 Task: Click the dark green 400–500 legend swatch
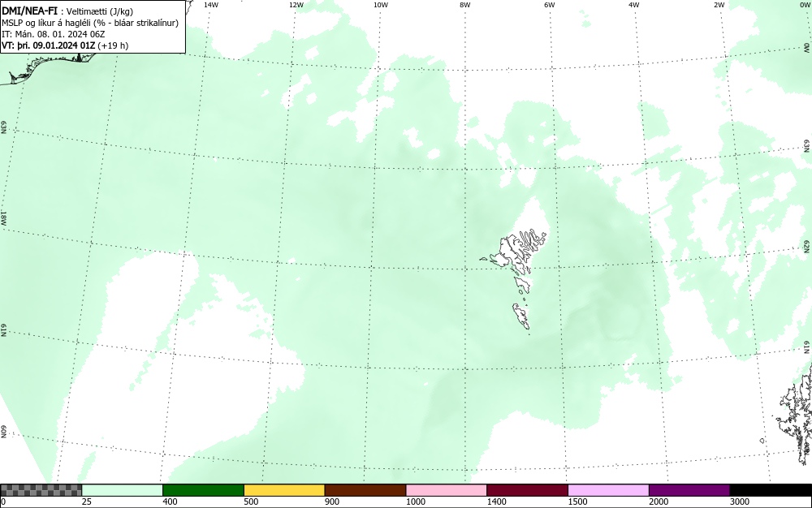pos(203,490)
